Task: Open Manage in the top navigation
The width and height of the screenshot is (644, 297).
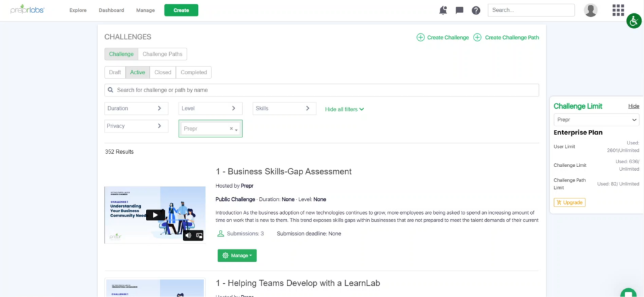Action: coord(145,10)
